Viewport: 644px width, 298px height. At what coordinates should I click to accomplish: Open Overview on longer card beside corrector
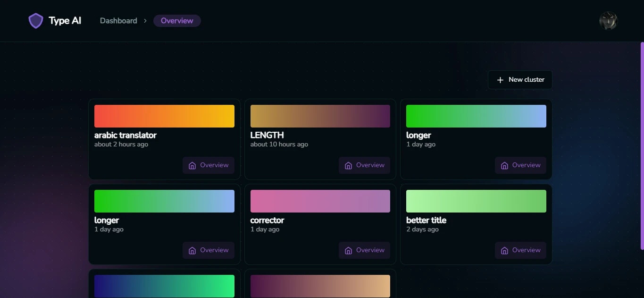(209, 250)
